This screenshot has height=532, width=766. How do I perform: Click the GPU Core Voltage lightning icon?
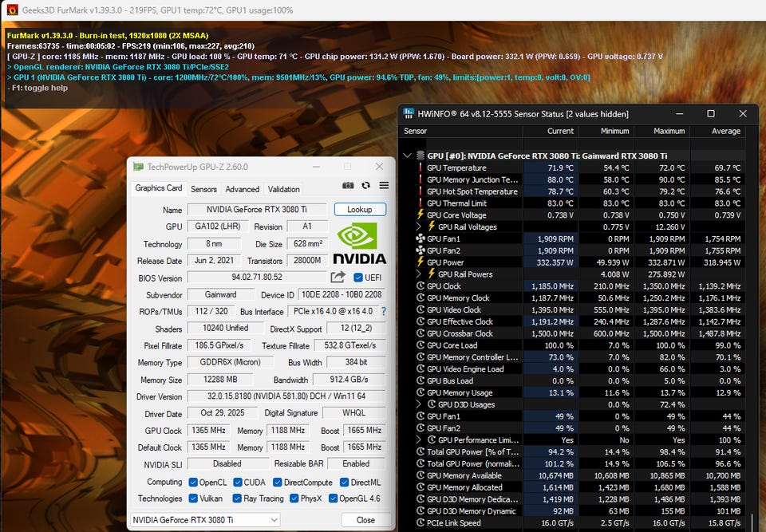click(x=421, y=215)
